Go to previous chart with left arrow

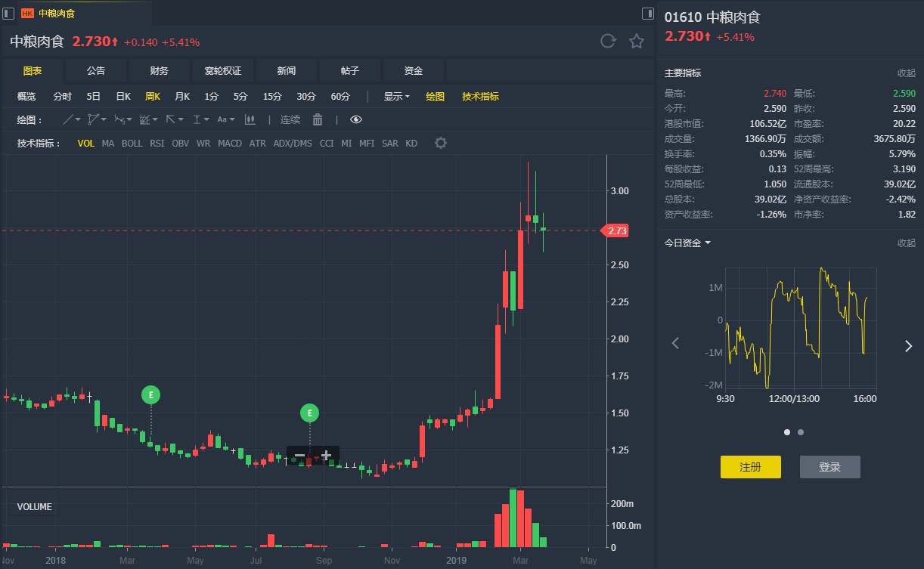(x=675, y=344)
